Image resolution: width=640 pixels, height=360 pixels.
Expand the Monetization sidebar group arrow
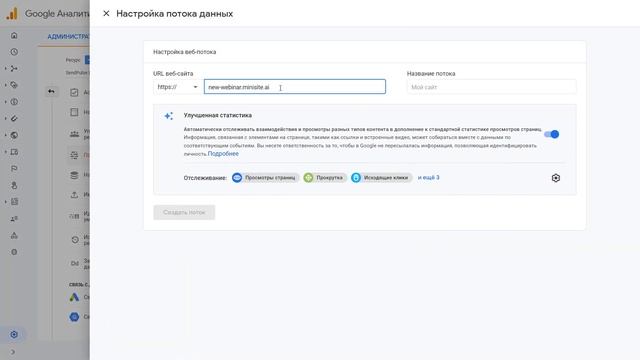(x=6, y=102)
